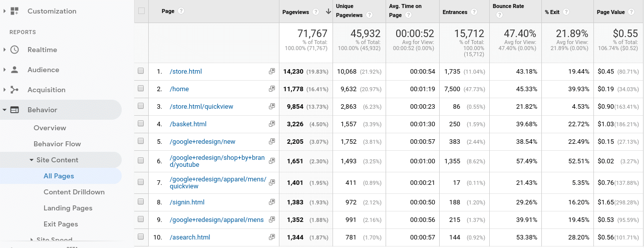The width and height of the screenshot is (644, 248).
Task: Click help icon for Avg. Time on Page
Action: 409,15
